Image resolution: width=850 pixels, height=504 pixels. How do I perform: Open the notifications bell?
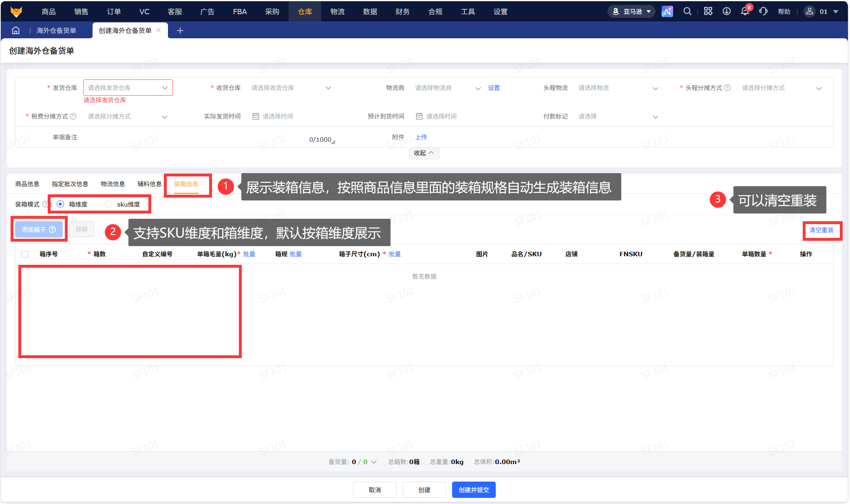(745, 11)
